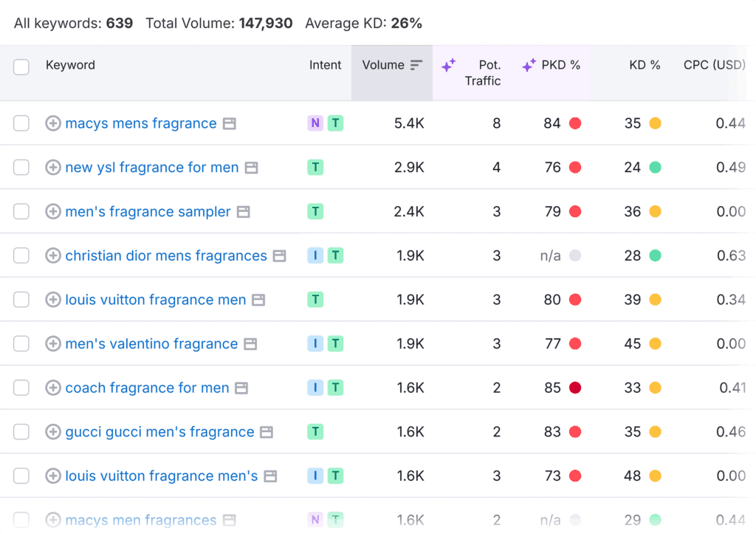
Task: Expand the plus icon beside men's valentino fragrance
Action: [x=52, y=343]
